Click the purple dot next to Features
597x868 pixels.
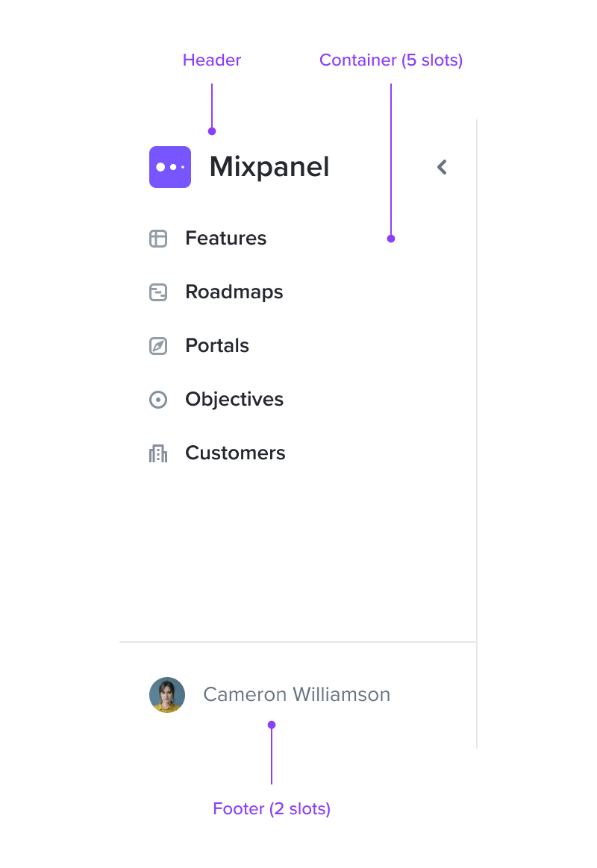coord(391,239)
